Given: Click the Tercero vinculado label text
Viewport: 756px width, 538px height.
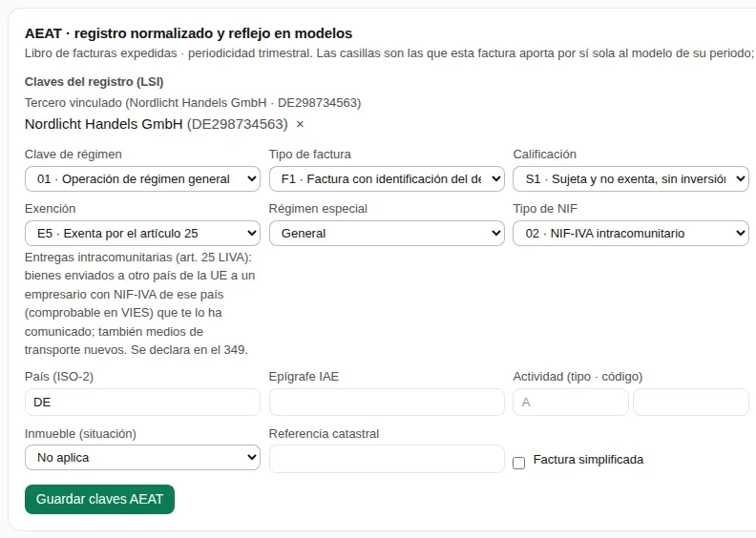Looking at the screenshot, I should [193, 103].
